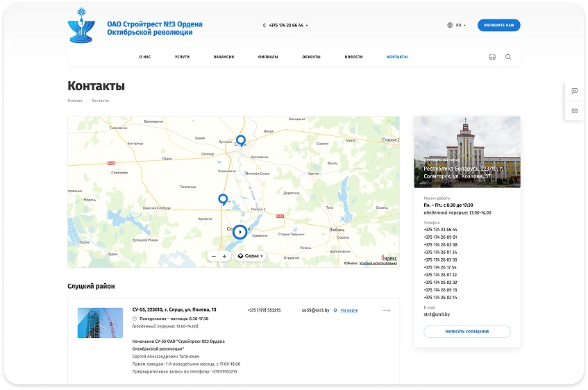This screenshot has width=588, height=390.
Task: Zoom in the map with plus
Action: pos(224,256)
